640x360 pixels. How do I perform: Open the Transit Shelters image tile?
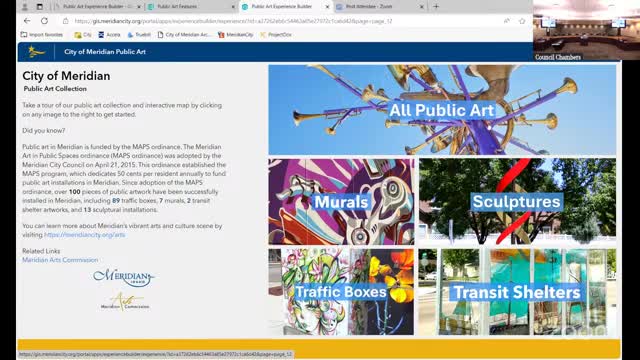click(x=517, y=292)
